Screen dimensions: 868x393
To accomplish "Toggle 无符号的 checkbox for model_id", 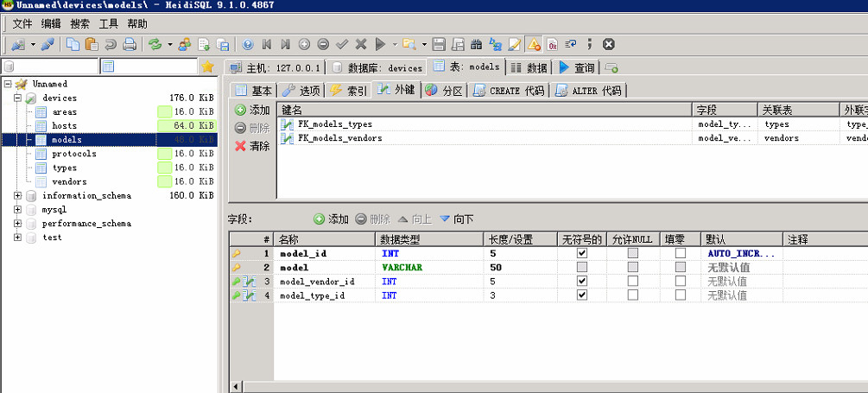I will [x=582, y=254].
